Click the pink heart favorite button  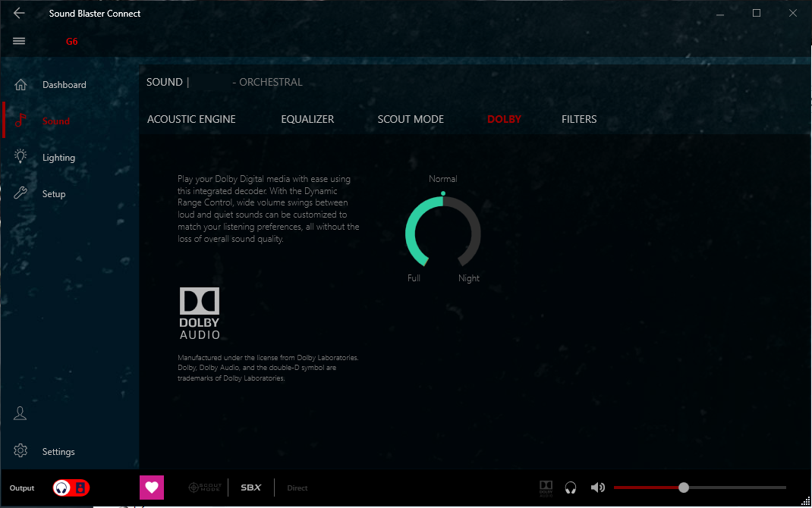click(x=152, y=488)
